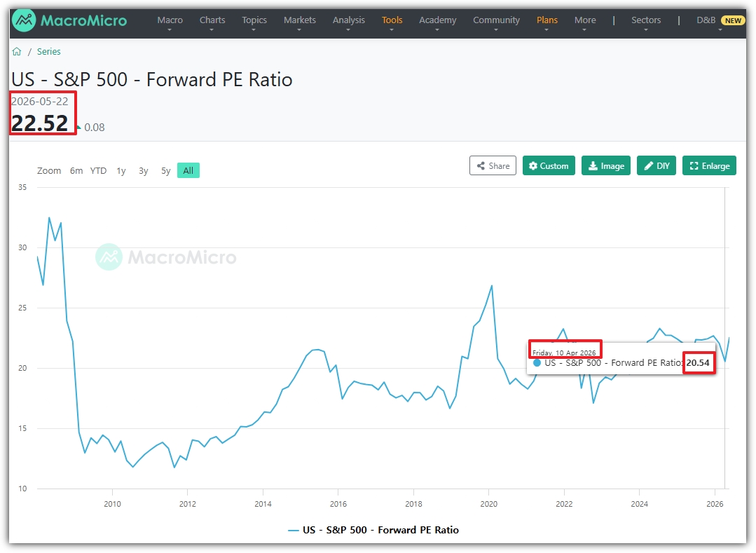Click the 35 y-axis label

pyautogui.click(x=22, y=187)
